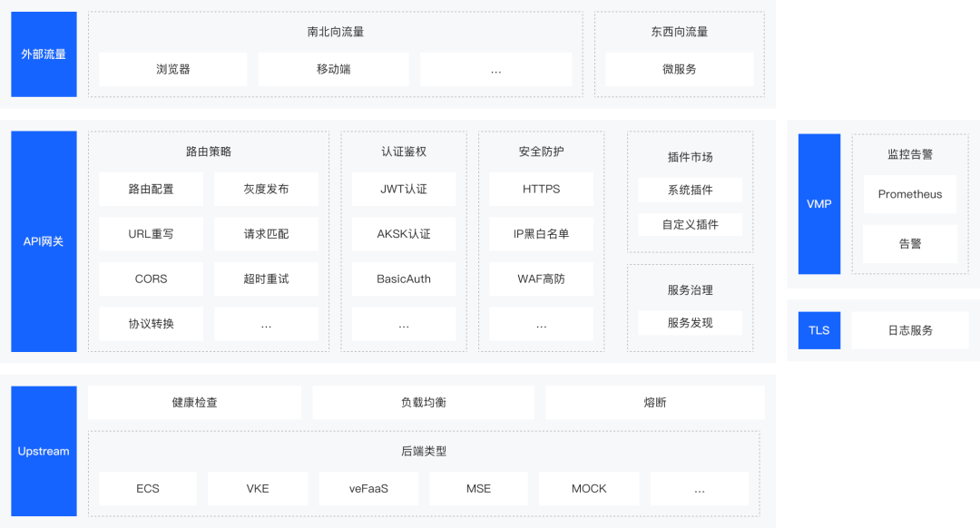Screen dimensions: 980x528
Task: Select the Prometheus box
Action: tap(910, 194)
